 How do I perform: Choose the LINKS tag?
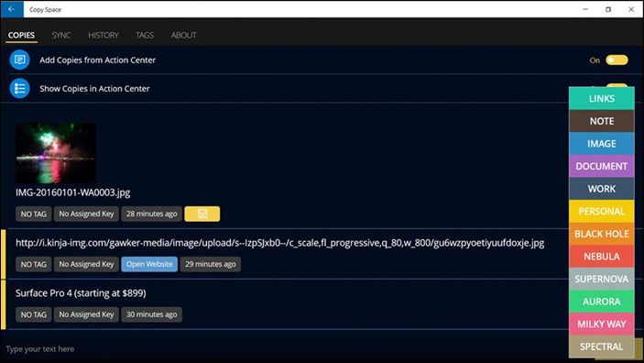point(602,99)
